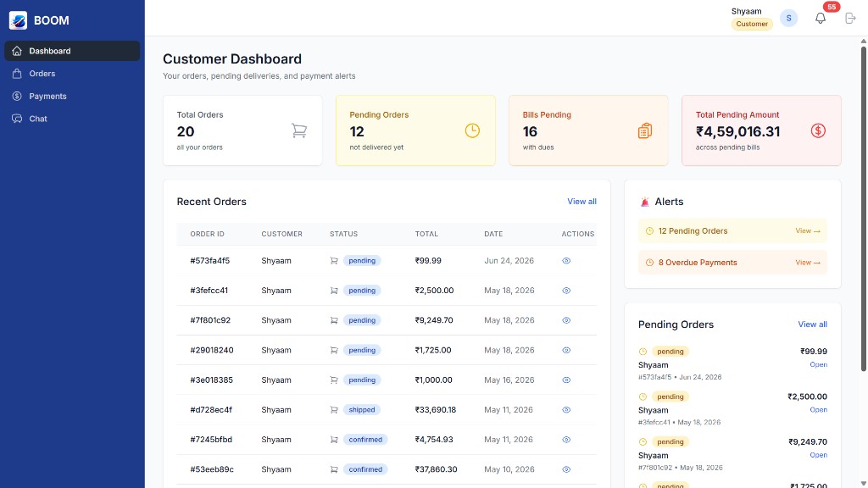
Task: View order #3fefcc41 with eye icon
Action: 566,291
